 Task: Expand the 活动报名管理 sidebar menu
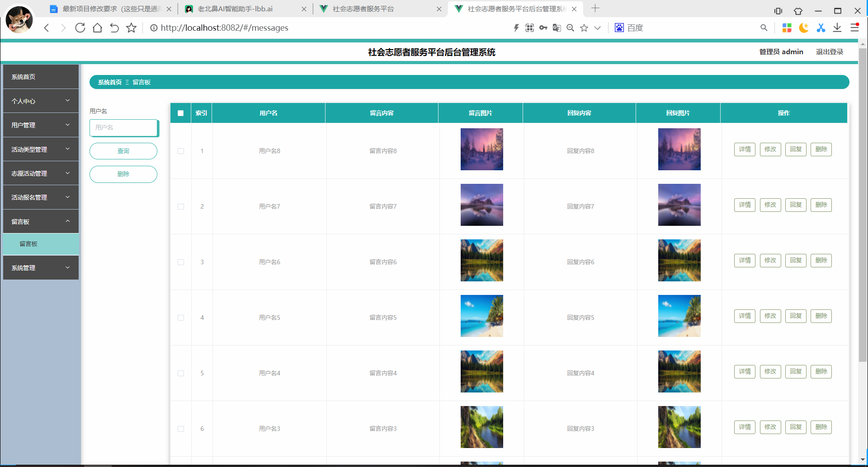(41, 197)
